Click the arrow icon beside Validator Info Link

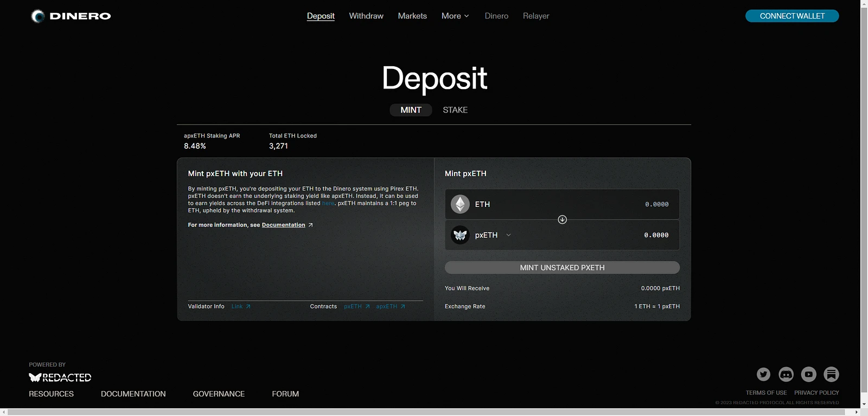click(248, 306)
